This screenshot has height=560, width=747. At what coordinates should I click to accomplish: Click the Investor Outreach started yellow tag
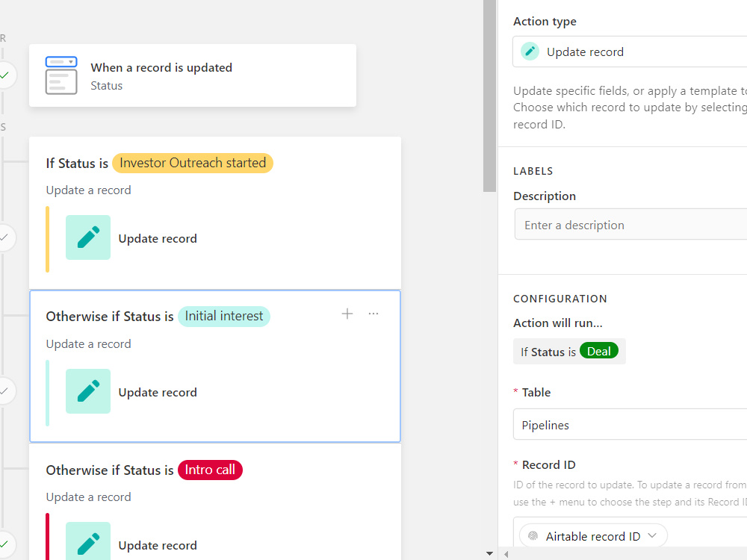pyautogui.click(x=193, y=163)
